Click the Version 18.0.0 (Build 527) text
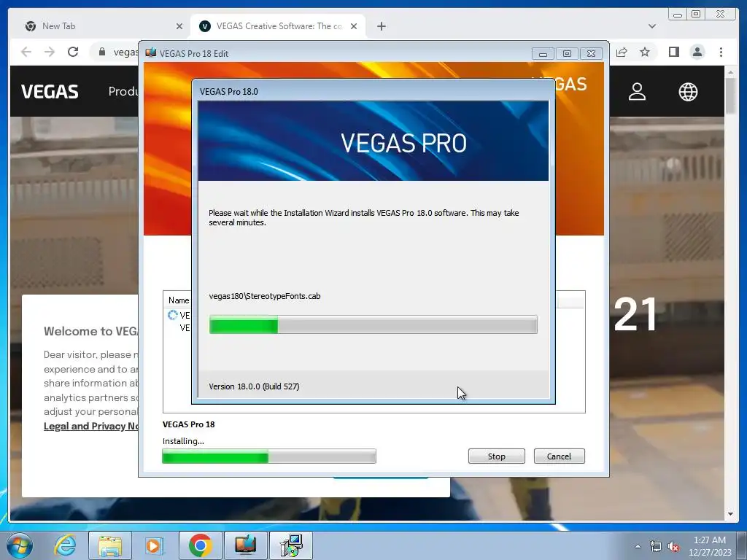Image resolution: width=747 pixels, height=560 pixels. (254, 386)
